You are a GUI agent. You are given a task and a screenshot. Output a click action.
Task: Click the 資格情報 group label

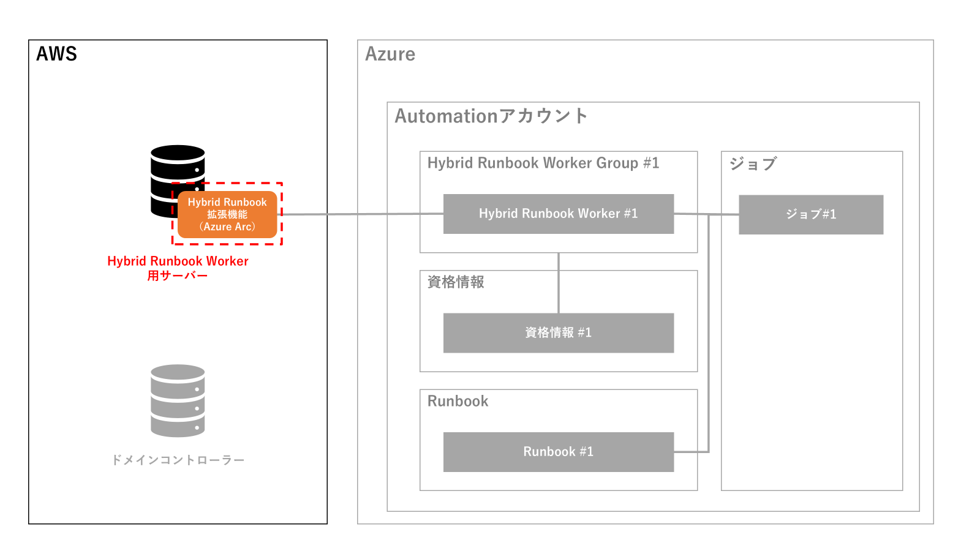(x=456, y=282)
